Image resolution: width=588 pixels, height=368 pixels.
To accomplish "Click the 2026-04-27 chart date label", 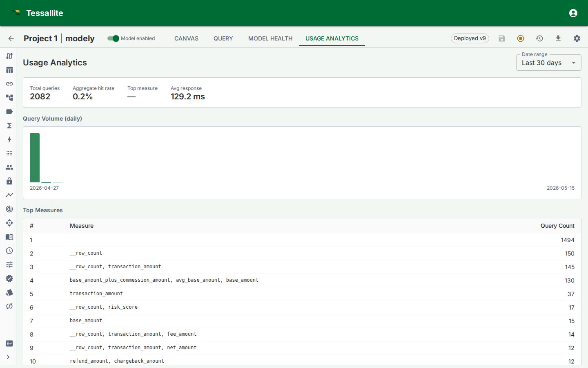I will (x=44, y=188).
